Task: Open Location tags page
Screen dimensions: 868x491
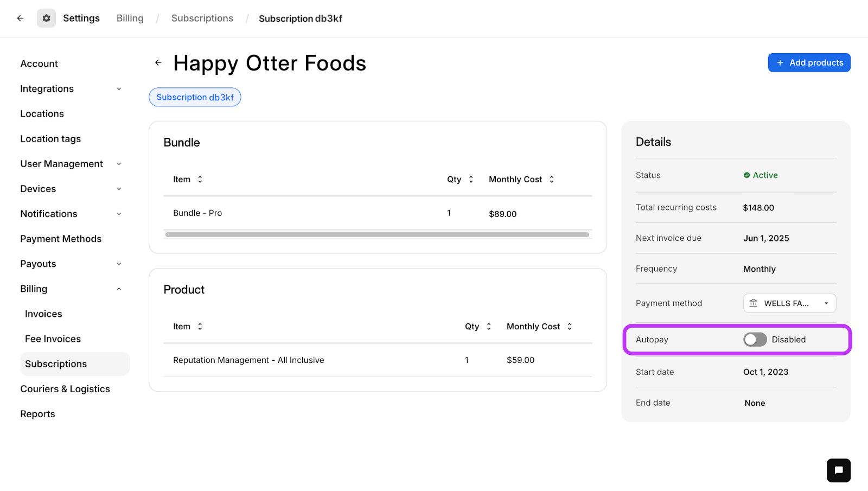Action: click(x=50, y=139)
